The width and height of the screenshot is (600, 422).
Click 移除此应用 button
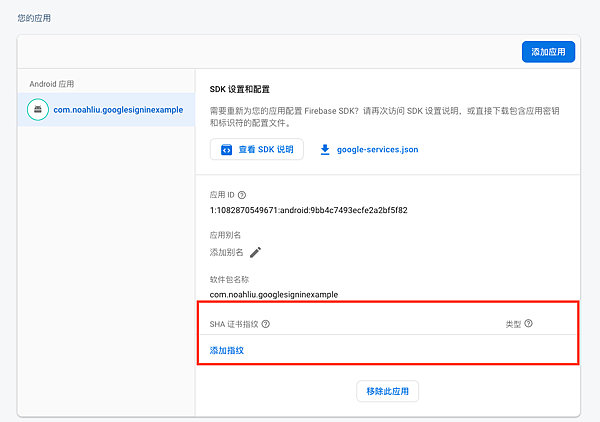[388, 391]
